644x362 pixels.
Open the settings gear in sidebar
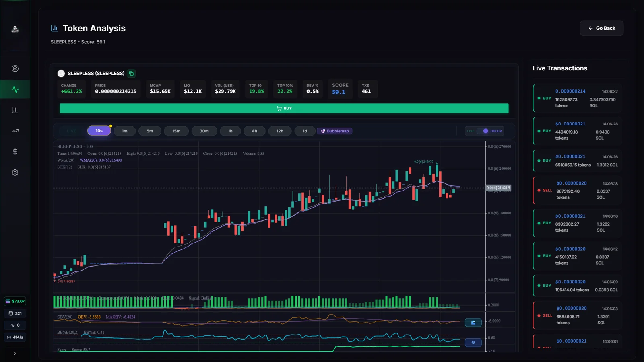pos(15,172)
